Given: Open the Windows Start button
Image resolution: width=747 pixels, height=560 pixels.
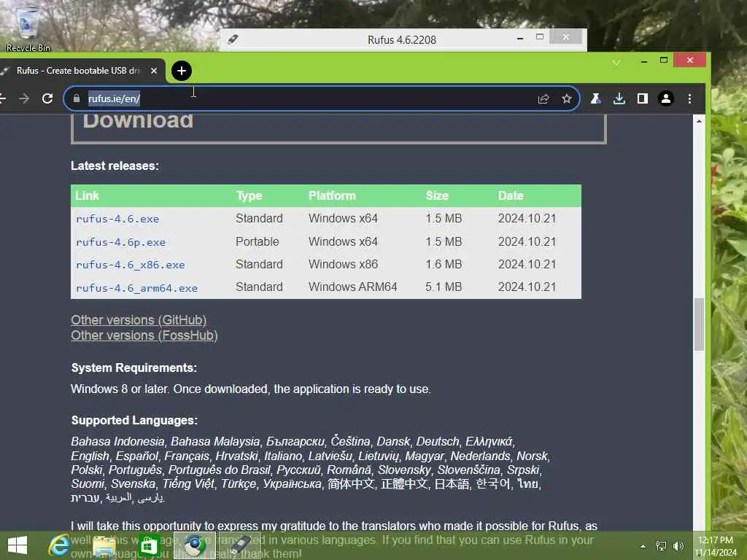Looking at the screenshot, I should tap(18, 545).
